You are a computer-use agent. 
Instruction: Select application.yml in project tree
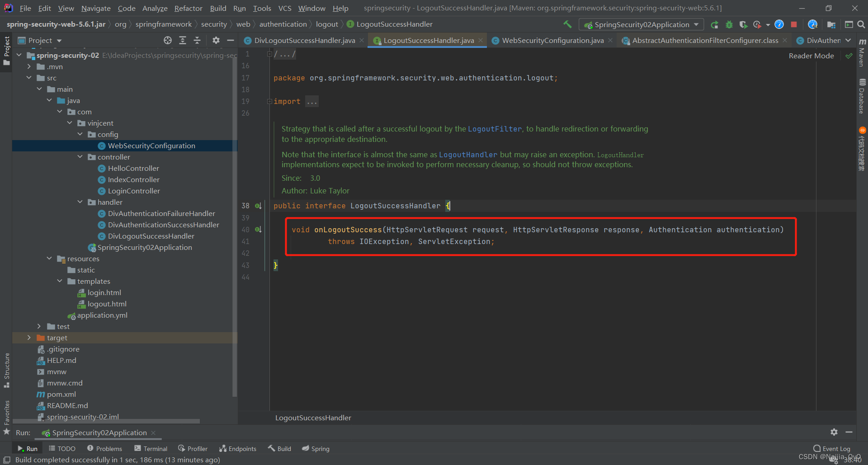(102, 315)
